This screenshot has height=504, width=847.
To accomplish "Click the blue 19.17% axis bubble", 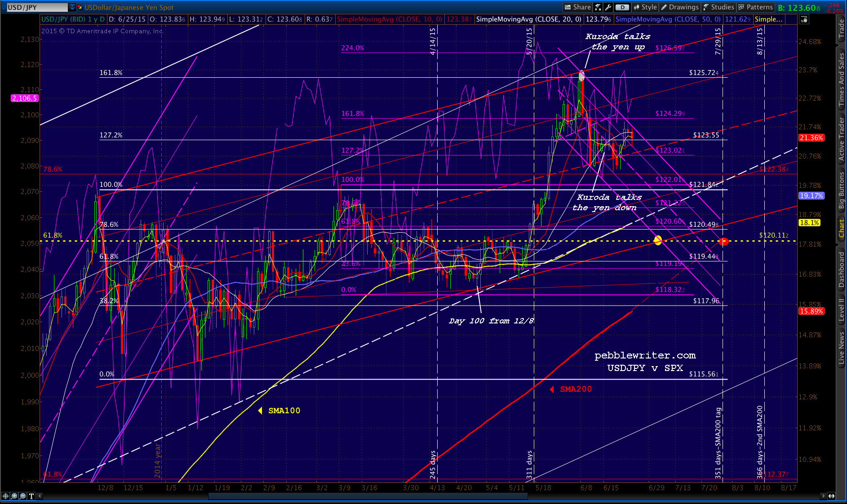I will [812, 196].
